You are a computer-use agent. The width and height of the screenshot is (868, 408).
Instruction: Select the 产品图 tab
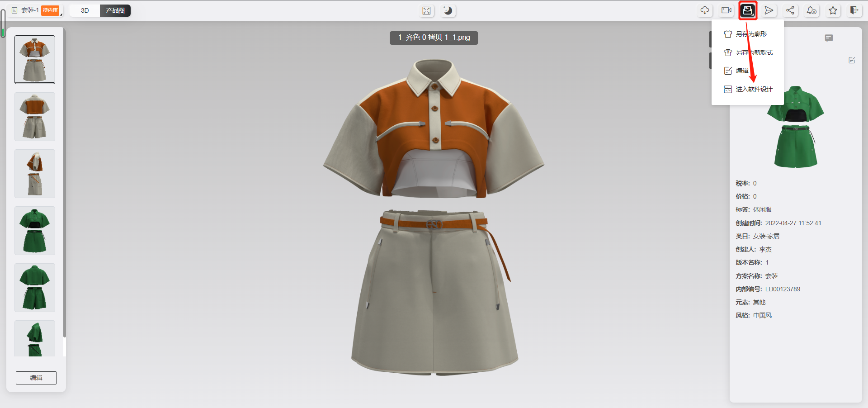pyautogui.click(x=115, y=10)
